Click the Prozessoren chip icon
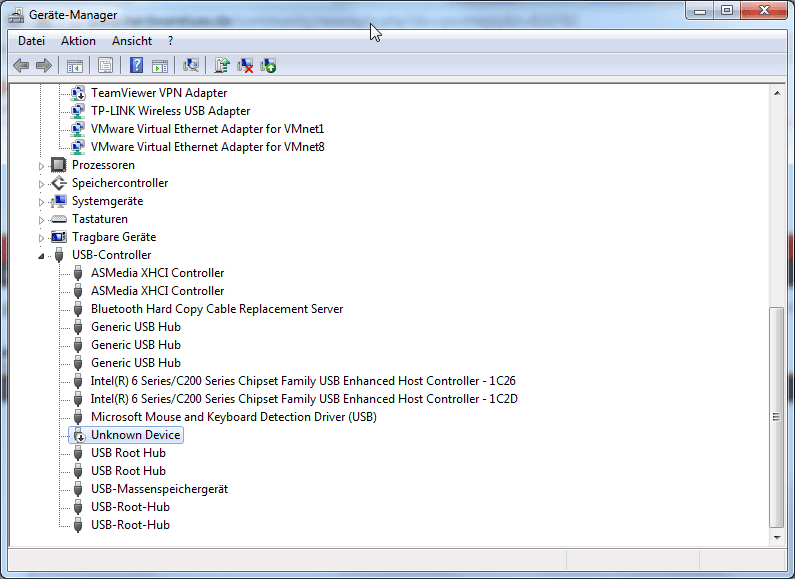 pos(59,165)
